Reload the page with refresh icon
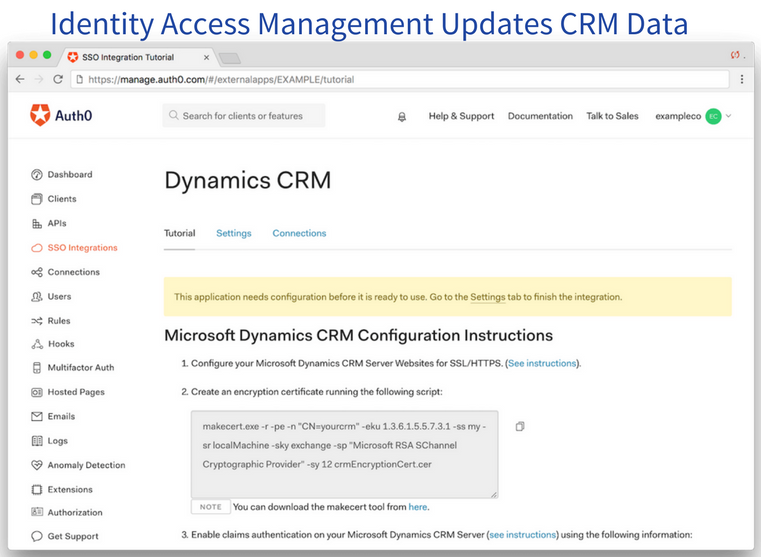Viewport: 761px width, 557px height. pos(58,79)
